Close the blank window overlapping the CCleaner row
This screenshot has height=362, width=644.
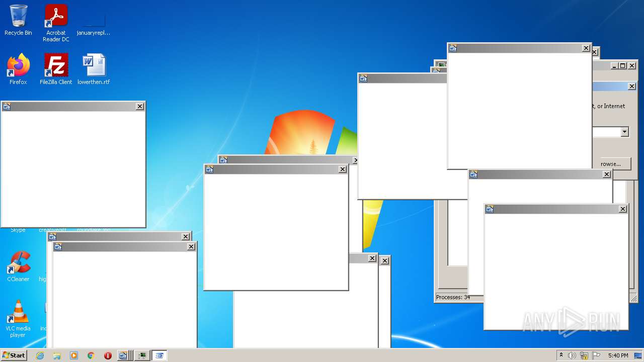[x=191, y=246]
